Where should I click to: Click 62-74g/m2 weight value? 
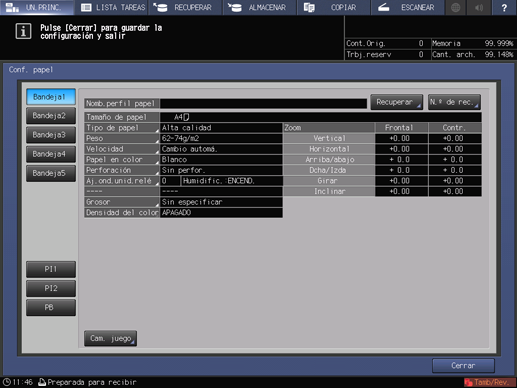221,138
